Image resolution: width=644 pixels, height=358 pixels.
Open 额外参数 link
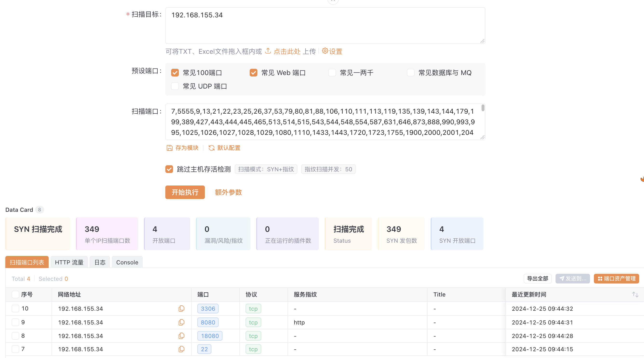click(228, 192)
